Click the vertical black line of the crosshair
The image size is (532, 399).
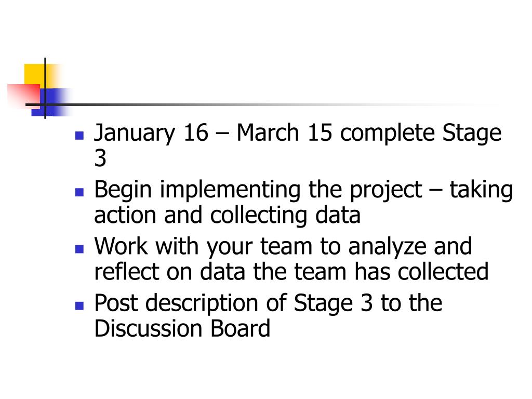[45, 88]
